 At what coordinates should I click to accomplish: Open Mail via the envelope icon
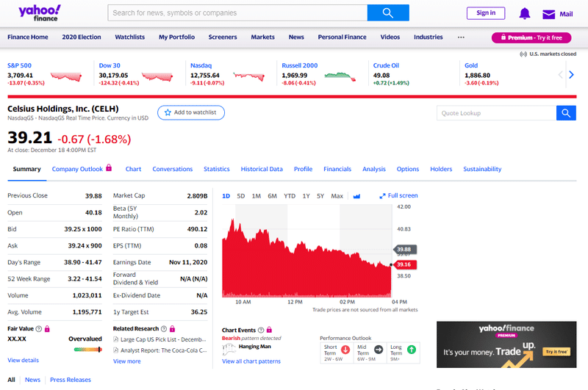pyautogui.click(x=548, y=14)
